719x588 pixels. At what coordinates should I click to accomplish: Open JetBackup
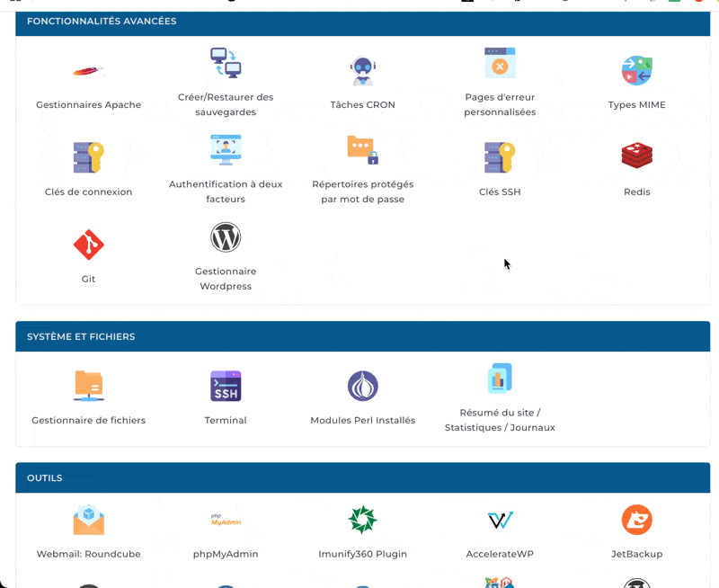click(636, 530)
